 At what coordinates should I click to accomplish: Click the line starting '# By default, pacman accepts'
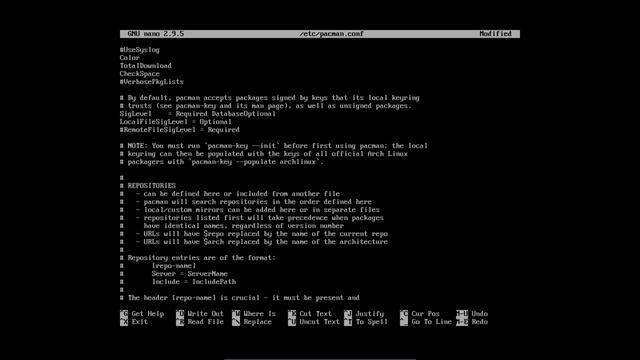point(269,98)
